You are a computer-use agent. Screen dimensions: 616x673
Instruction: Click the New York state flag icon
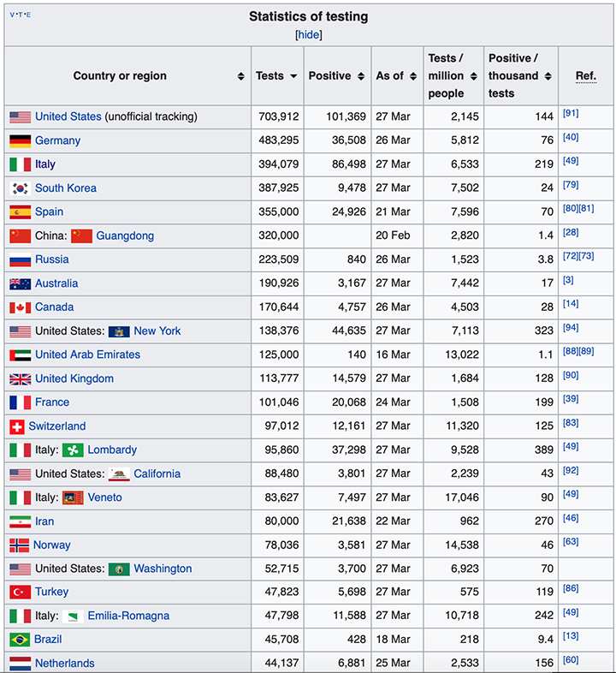pyautogui.click(x=119, y=331)
